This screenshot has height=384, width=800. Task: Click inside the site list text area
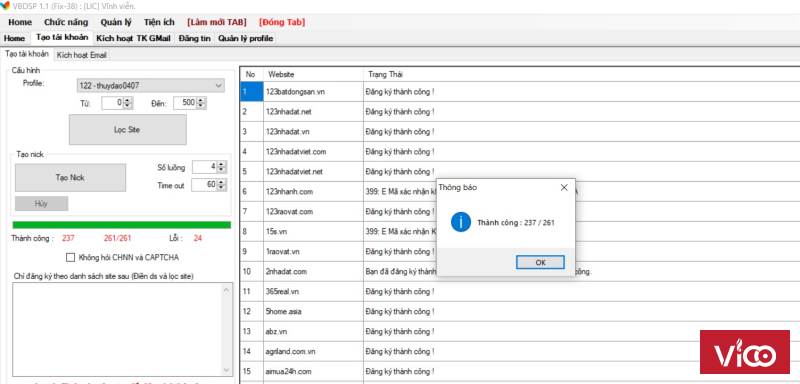(122, 329)
